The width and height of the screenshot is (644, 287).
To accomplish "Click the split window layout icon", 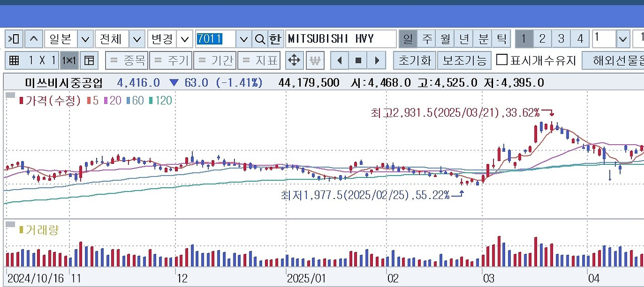I will [89, 61].
